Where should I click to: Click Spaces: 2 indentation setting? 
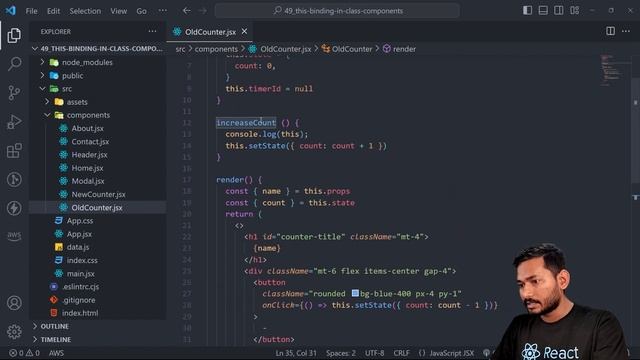click(x=341, y=353)
